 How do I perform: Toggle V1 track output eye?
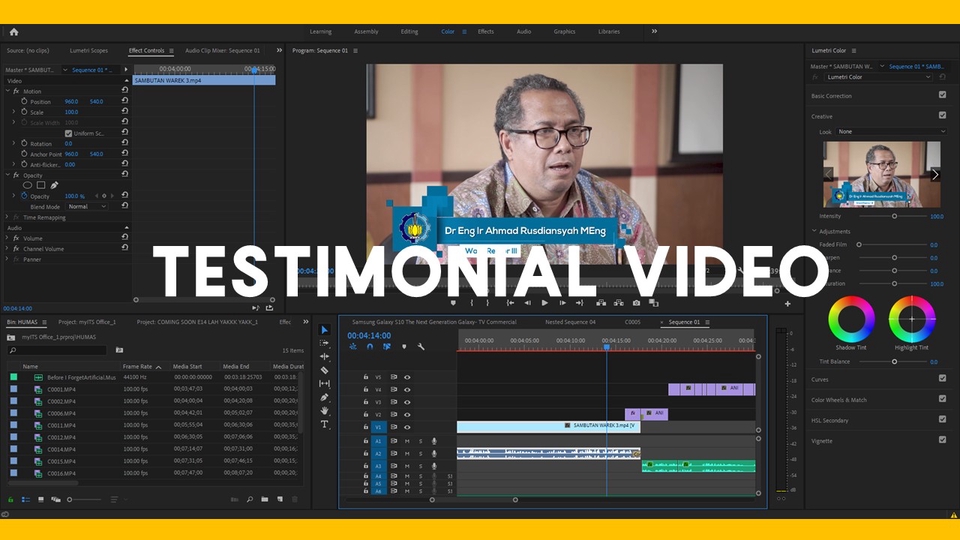407,427
